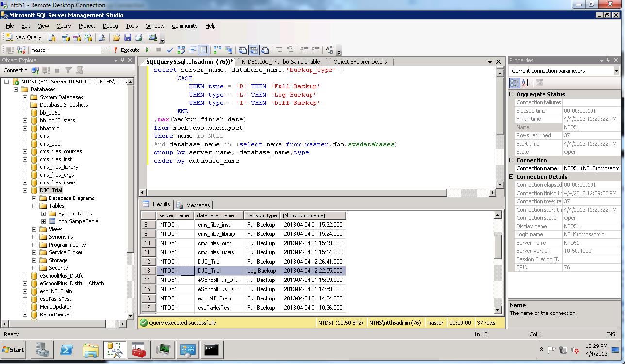The width and height of the screenshot is (625, 364).
Task: Open the red toolbox taskbar icon
Action: click(x=139, y=349)
